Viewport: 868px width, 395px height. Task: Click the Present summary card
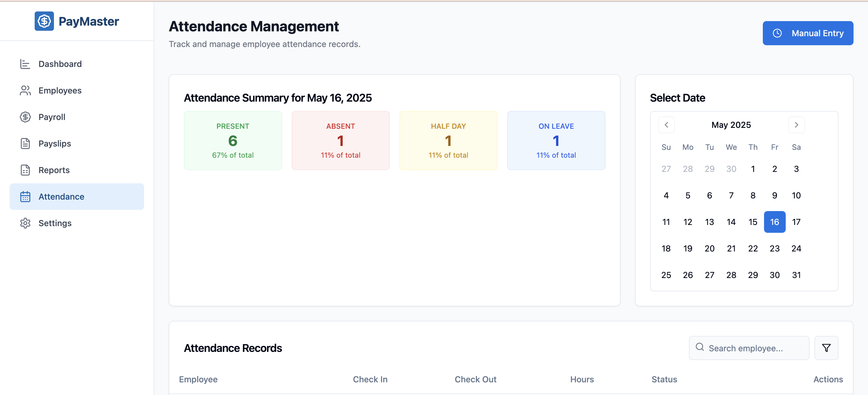click(x=232, y=141)
